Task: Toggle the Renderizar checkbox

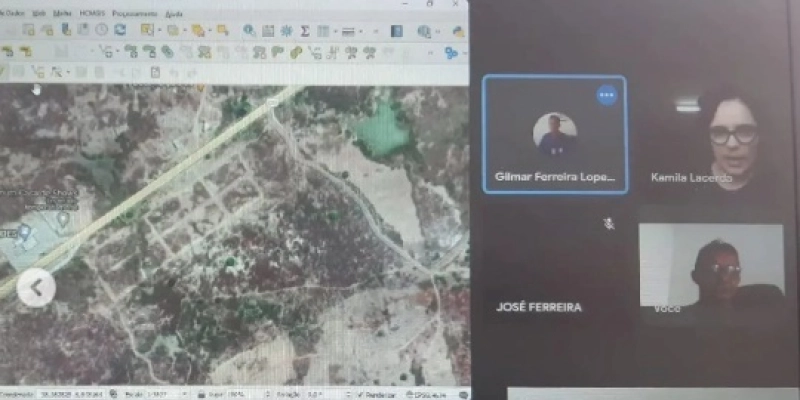Action: 361,395
